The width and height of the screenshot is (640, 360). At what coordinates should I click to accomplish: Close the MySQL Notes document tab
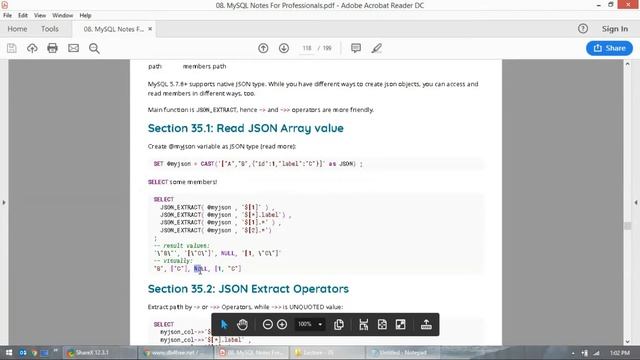(x=150, y=29)
